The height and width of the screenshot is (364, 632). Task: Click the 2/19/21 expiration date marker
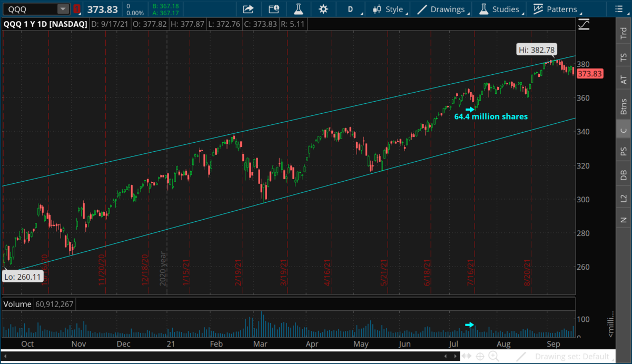pyautogui.click(x=239, y=272)
